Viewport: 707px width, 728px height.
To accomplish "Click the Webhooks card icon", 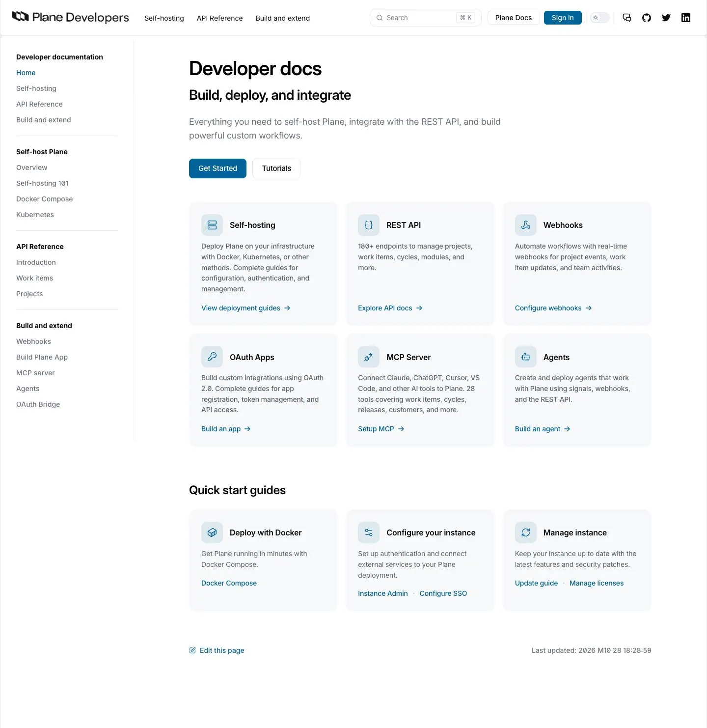I will (x=526, y=225).
